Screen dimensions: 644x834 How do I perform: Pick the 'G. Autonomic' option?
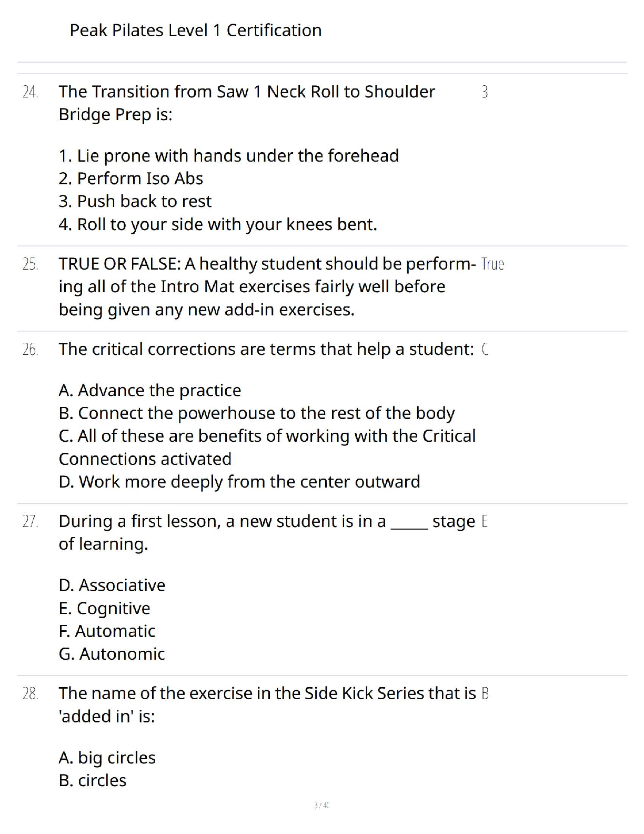coord(112,654)
